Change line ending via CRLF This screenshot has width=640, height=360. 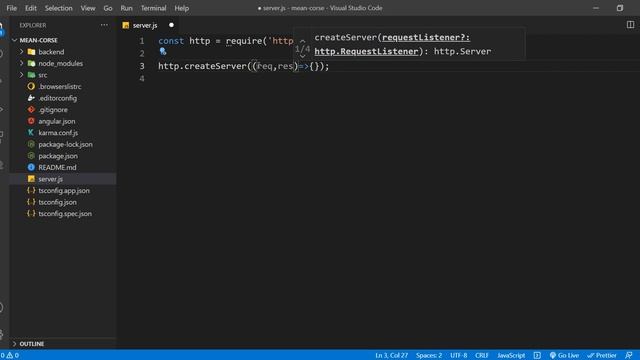[482, 355]
